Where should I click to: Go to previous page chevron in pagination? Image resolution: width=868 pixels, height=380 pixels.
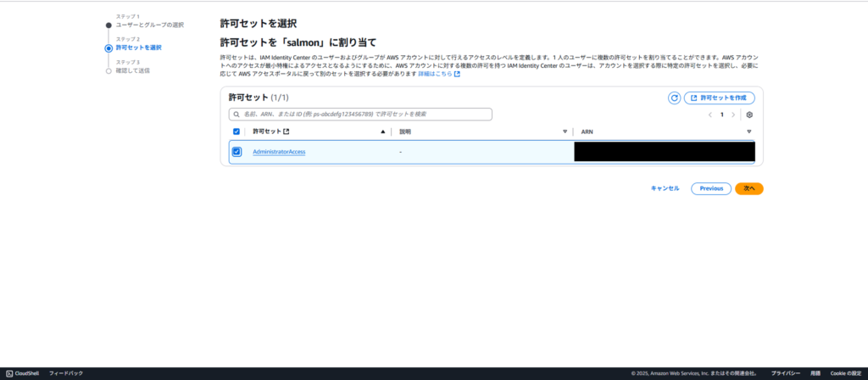(x=710, y=115)
